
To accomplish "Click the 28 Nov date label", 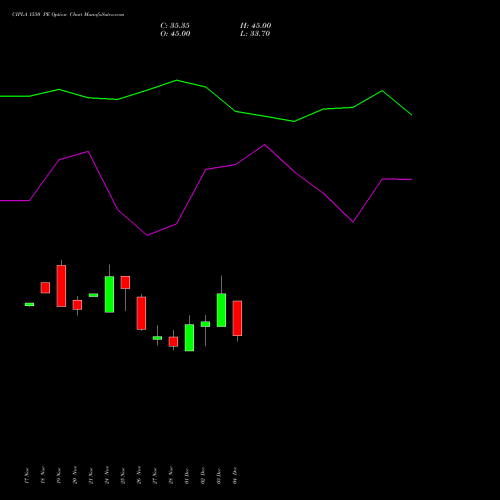I will 171,475.
